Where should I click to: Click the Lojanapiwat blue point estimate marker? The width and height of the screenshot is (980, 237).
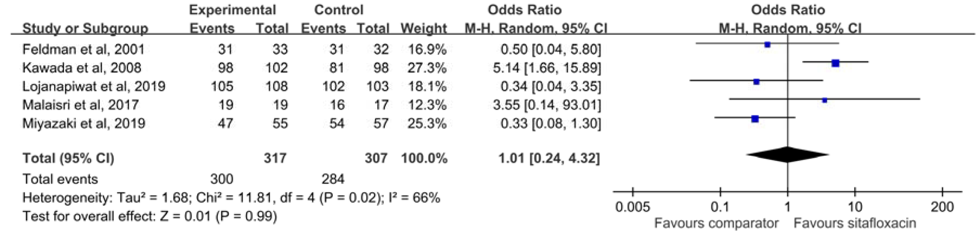pos(756,82)
